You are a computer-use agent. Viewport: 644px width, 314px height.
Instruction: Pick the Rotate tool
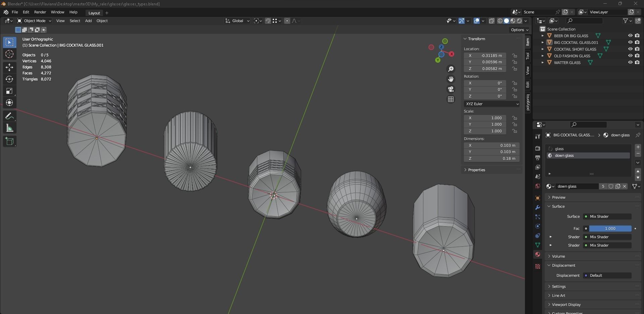(x=9, y=79)
